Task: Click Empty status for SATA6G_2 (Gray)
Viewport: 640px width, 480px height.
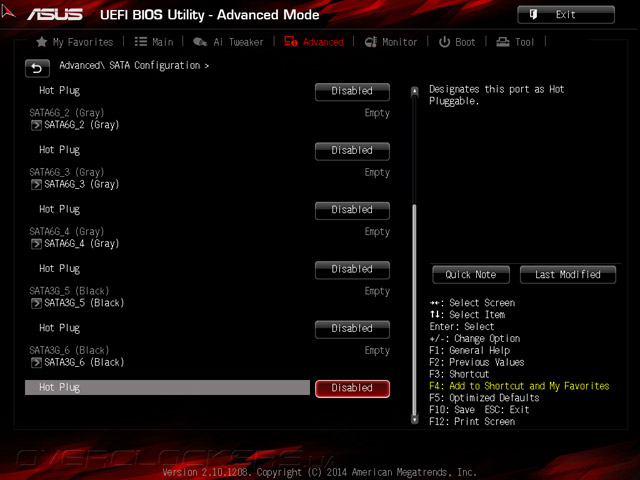Action: tap(377, 113)
